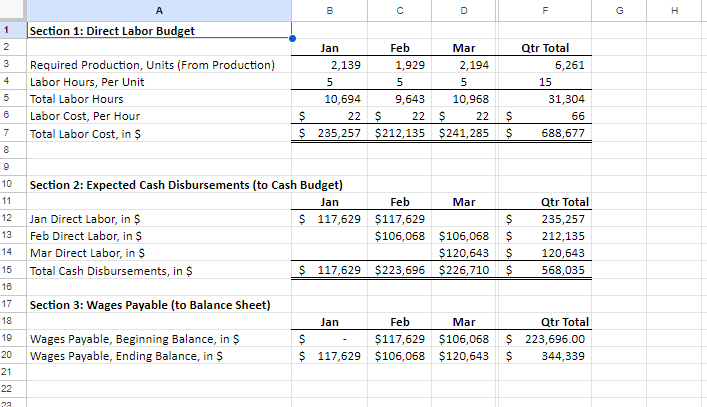The width and height of the screenshot is (707, 407).
Task: Click quarter total labor hours per unit 15
Action: (x=545, y=82)
